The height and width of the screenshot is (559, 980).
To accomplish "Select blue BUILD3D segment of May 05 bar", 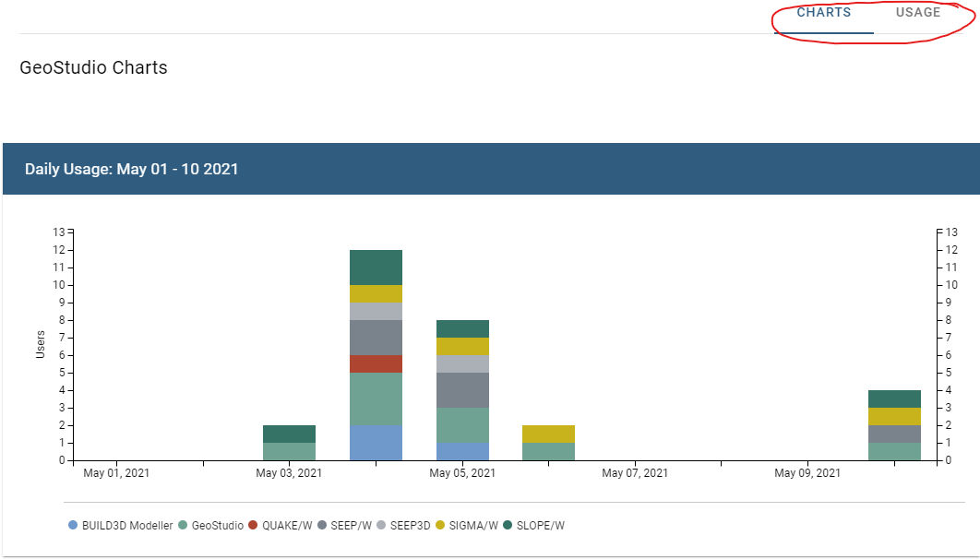I will [x=462, y=452].
